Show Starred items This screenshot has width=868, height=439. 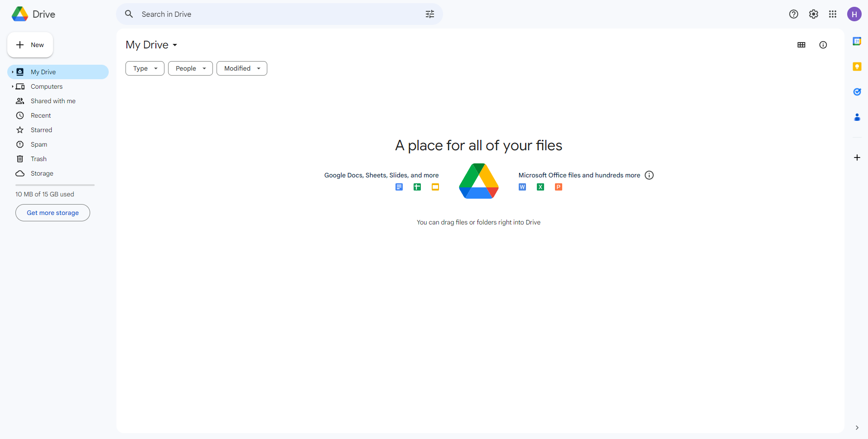(x=58, y=130)
